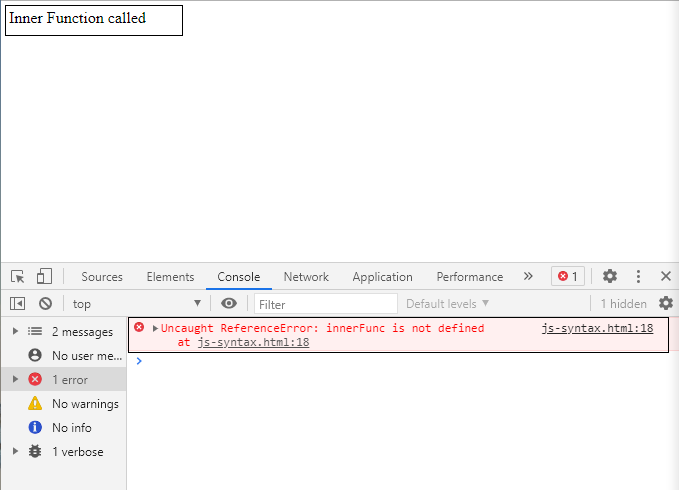Open js-syntax.html:18 link in stack trace
The height and width of the screenshot is (490, 679).
point(253,342)
